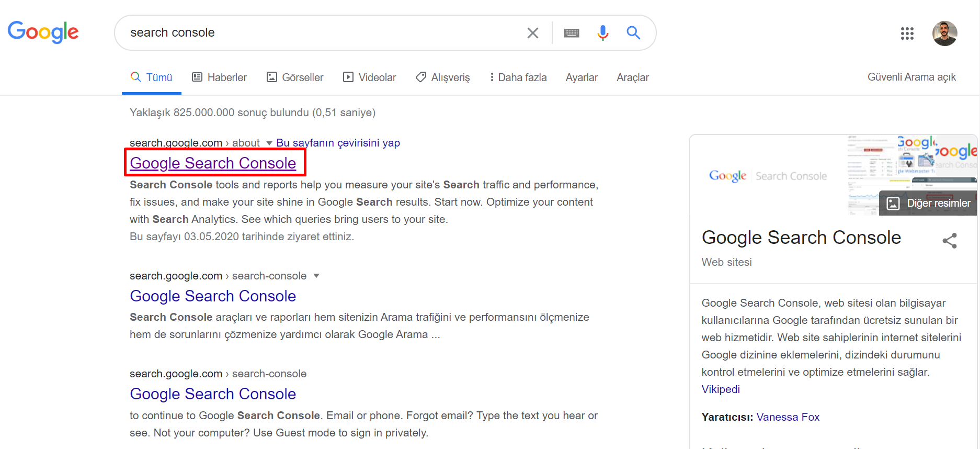This screenshot has width=980, height=449.
Task: Open dropdown arrow next to 'about' URL
Action: pyautogui.click(x=269, y=143)
